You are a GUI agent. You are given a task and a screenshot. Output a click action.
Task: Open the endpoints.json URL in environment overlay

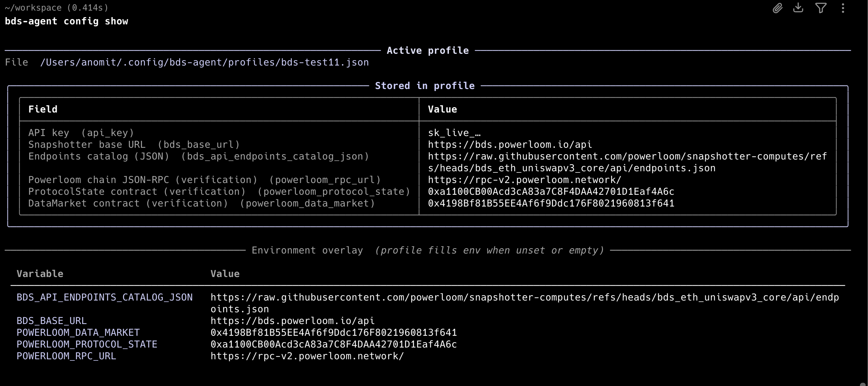[x=525, y=303]
